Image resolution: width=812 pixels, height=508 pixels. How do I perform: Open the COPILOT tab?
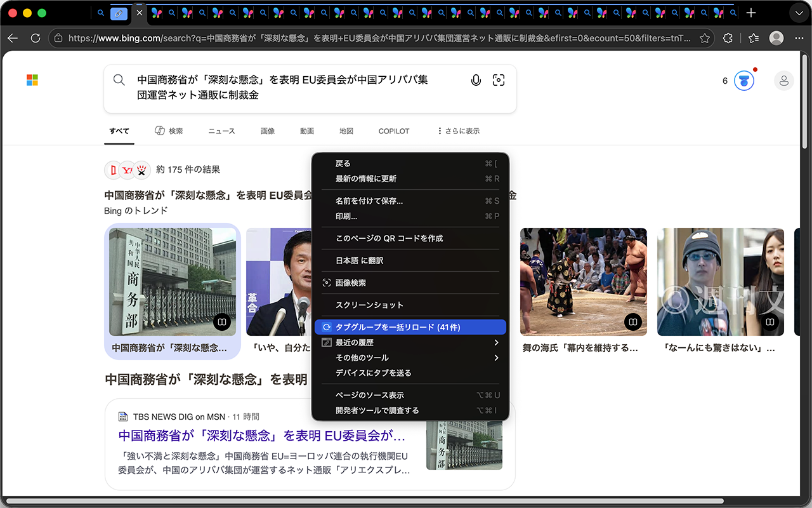394,131
